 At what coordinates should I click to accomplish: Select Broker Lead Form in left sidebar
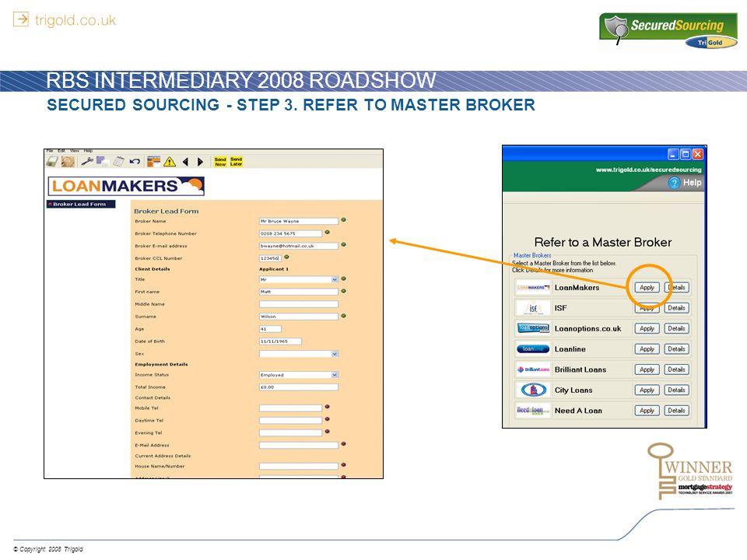81,205
